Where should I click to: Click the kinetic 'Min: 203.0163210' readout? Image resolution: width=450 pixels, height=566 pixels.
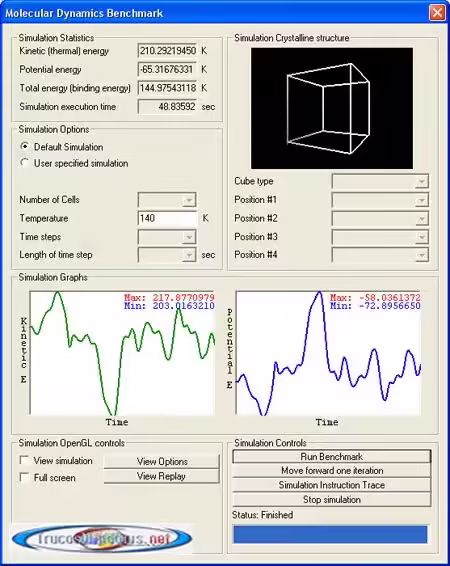[x=169, y=306]
